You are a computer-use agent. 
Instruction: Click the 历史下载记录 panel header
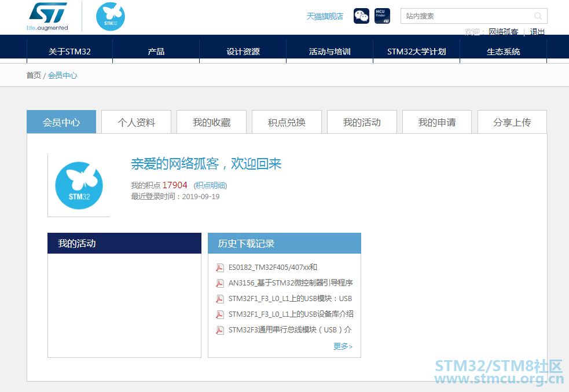click(285, 243)
